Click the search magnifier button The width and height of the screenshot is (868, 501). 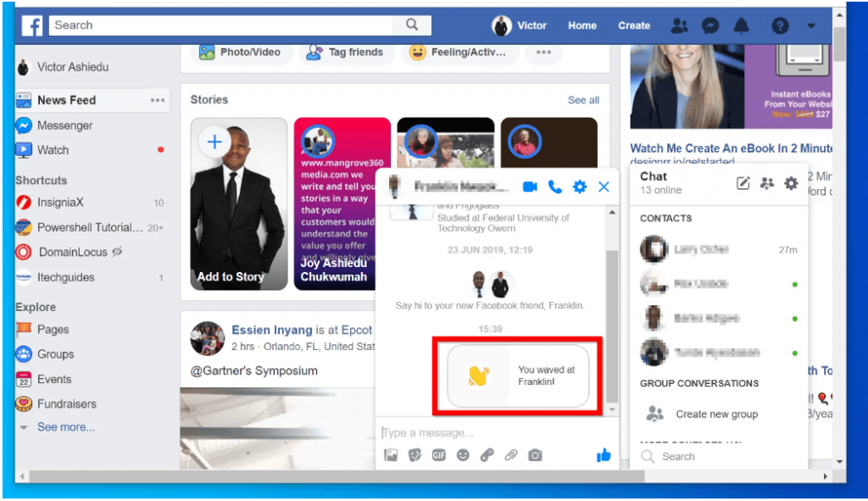(412, 25)
